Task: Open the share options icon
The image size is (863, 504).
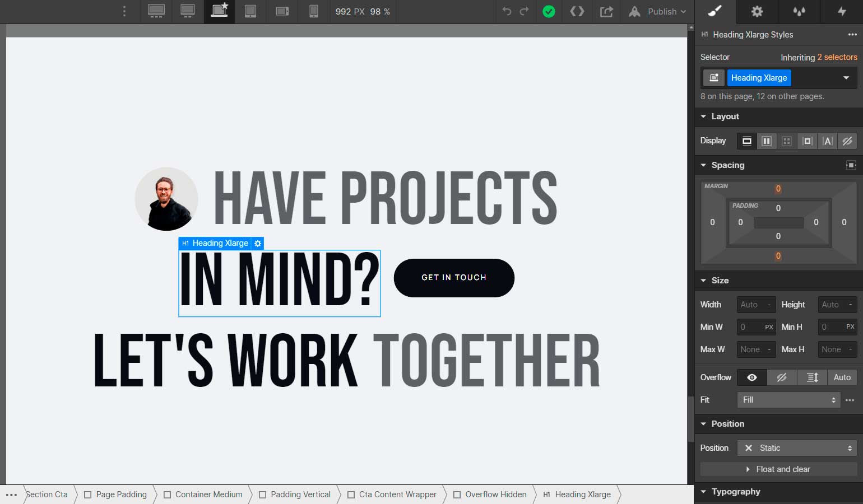Action: (x=606, y=12)
